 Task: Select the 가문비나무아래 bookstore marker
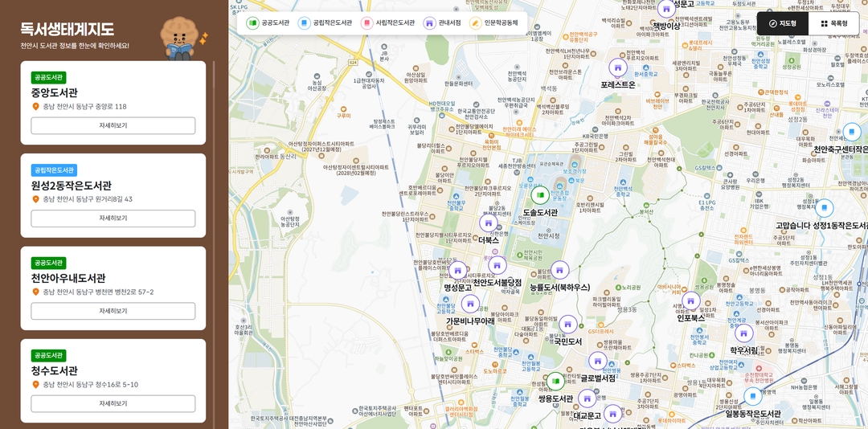tap(470, 304)
